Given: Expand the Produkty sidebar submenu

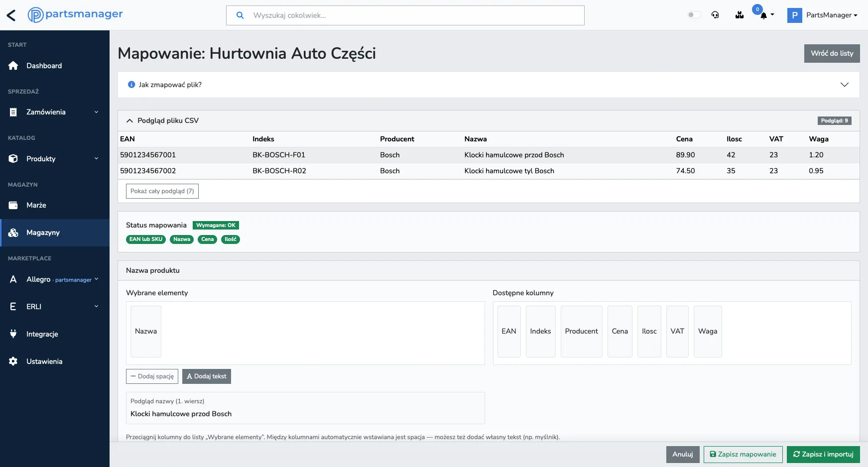Looking at the screenshot, I should [96, 159].
